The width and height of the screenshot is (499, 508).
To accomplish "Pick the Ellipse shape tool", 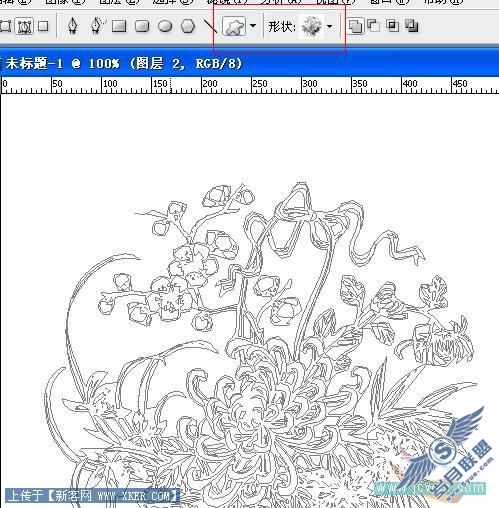I will tap(165, 26).
